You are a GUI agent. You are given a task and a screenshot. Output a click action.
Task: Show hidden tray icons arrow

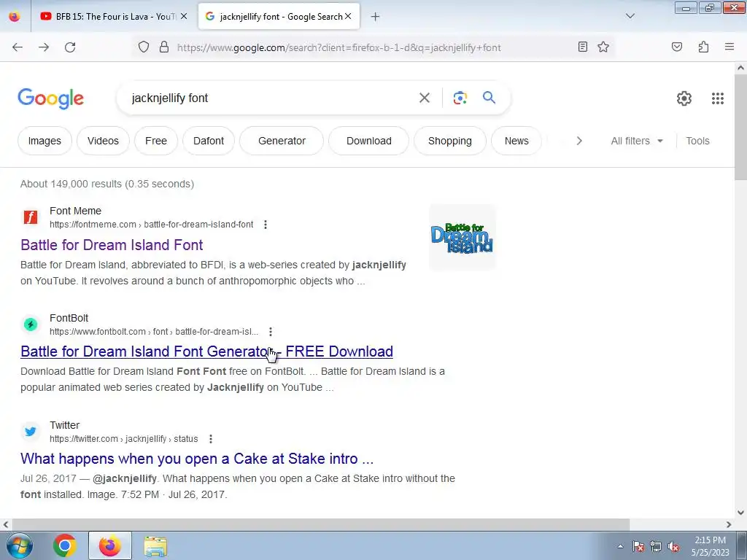[620, 546]
